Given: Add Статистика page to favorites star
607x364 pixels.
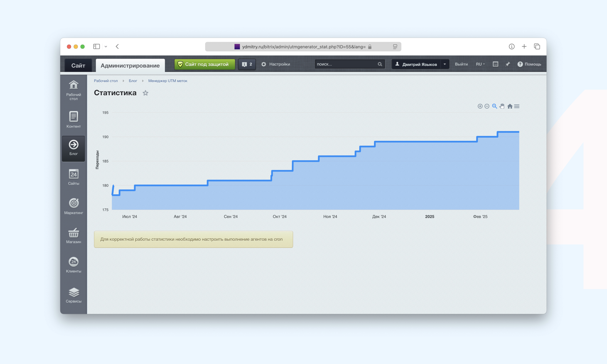Looking at the screenshot, I should (145, 93).
